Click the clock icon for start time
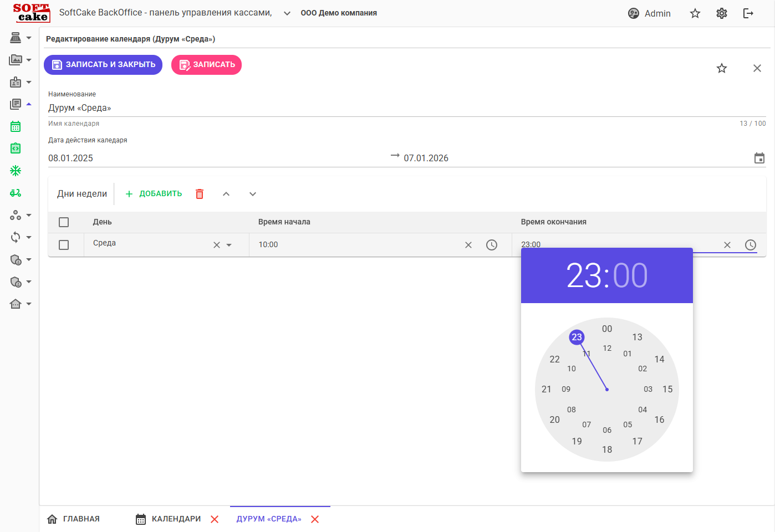 [x=491, y=245]
